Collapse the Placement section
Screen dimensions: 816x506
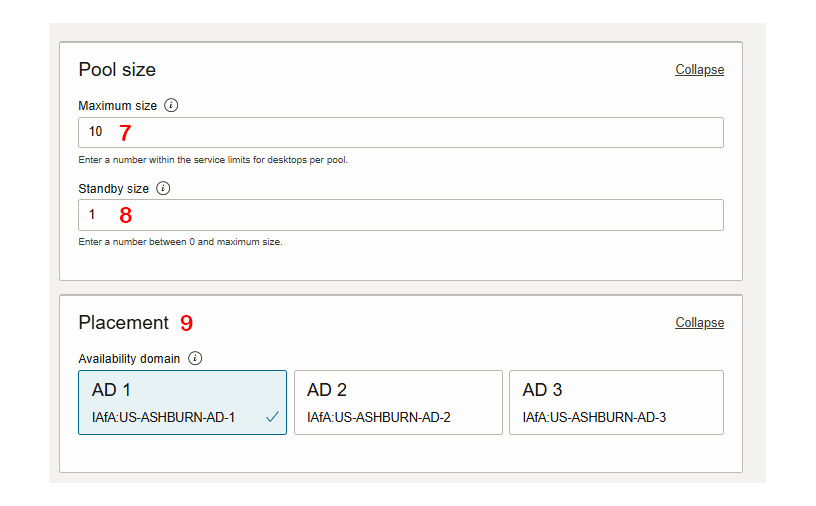click(x=699, y=323)
